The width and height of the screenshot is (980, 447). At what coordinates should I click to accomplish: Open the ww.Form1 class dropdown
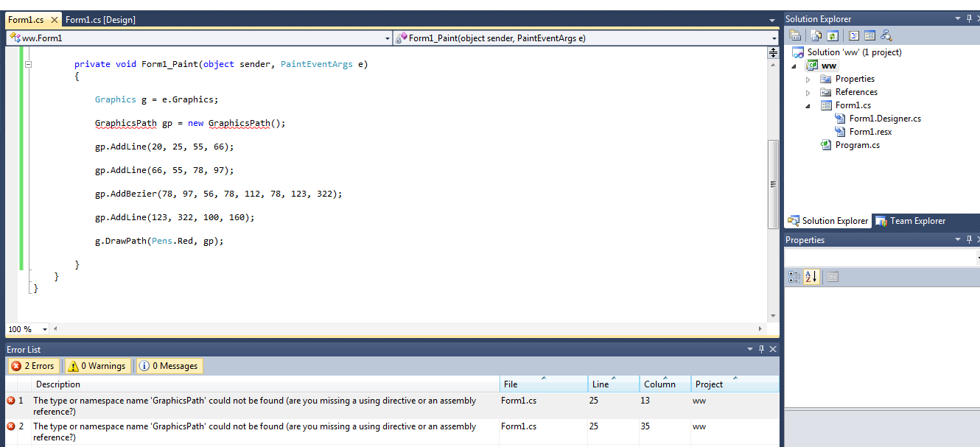click(x=388, y=38)
